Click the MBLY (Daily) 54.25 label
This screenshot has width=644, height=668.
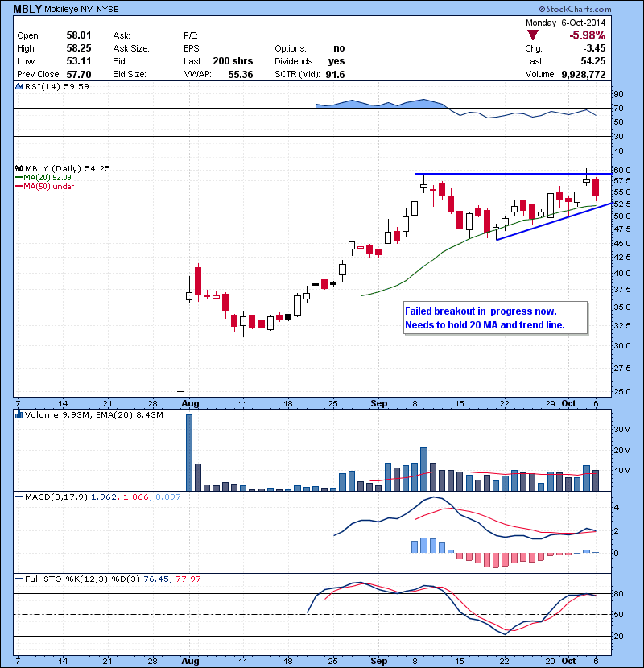pyautogui.click(x=68, y=169)
